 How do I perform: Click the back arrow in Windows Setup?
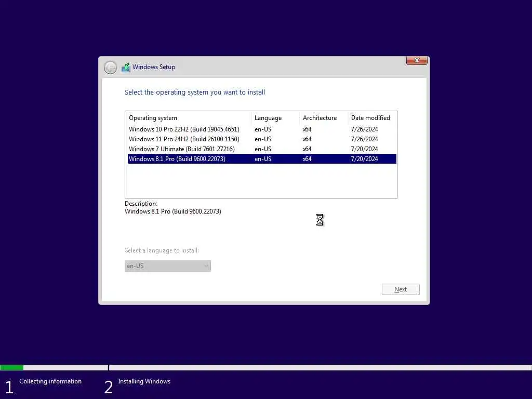coord(110,67)
